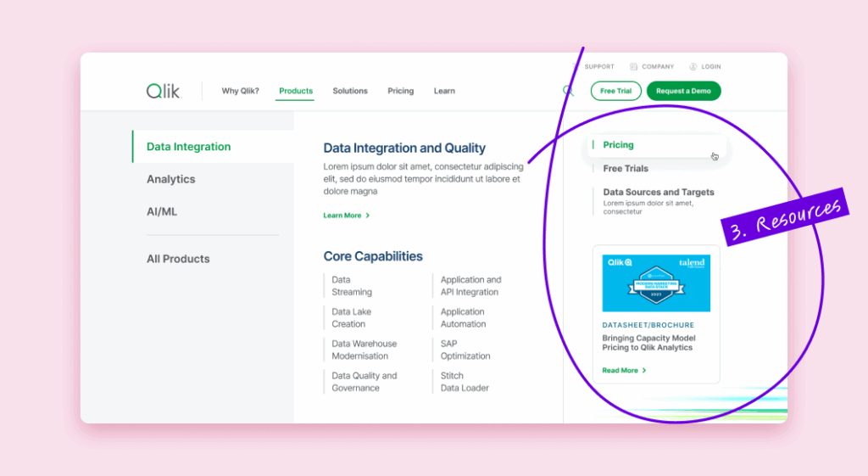The width and height of the screenshot is (868, 476).
Task: Click the Learn More chevron arrow
Action: pos(368,216)
